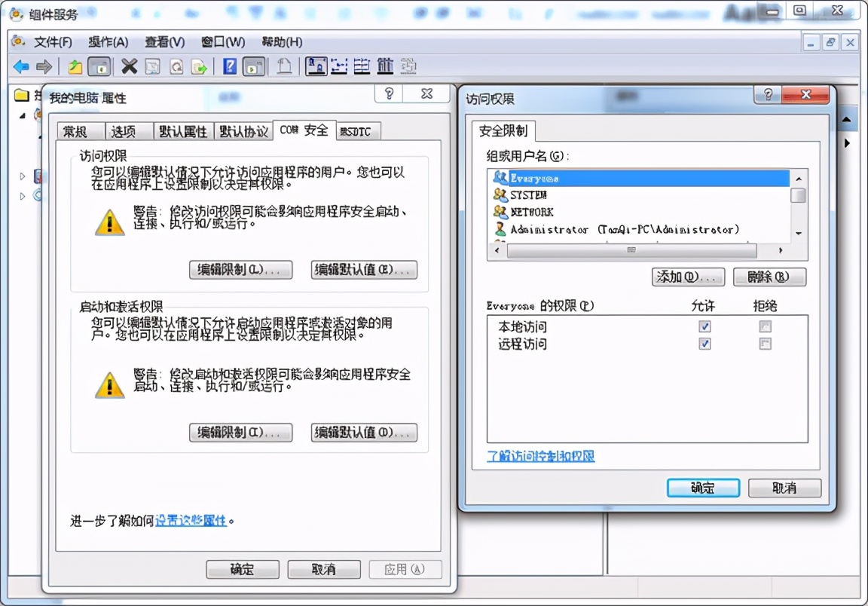Click the Export list toolbar icon
The width and height of the screenshot is (868, 606).
pyautogui.click(x=198, y=66)
